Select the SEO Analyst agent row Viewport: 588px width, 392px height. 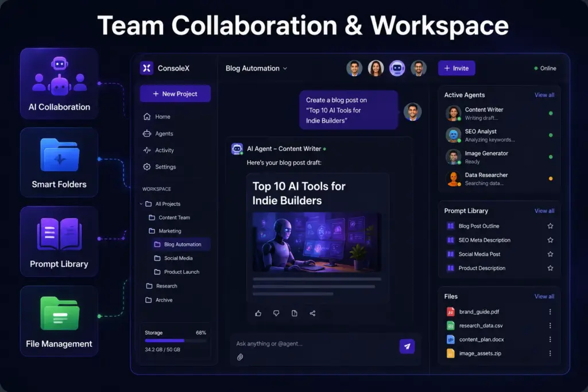tap(500, 135)
